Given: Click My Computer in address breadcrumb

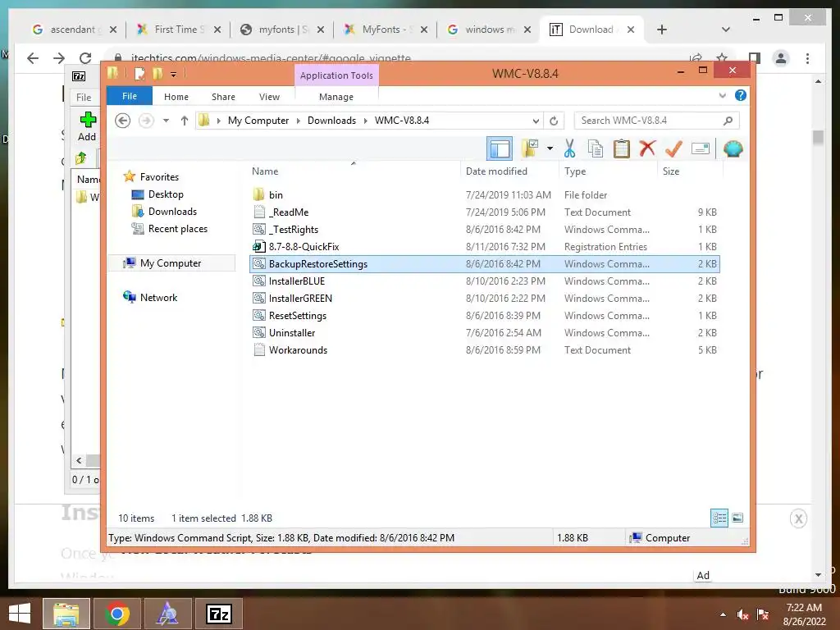Looking at the screenshot, I should coord(258,121).
